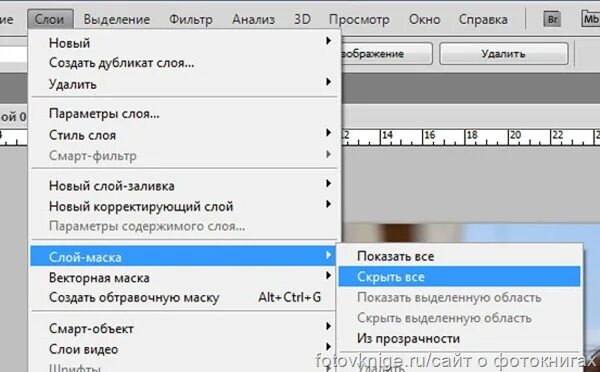Click the Alt+Ctrl+G shortcut text
600x372 pixels.
(290, 297)
